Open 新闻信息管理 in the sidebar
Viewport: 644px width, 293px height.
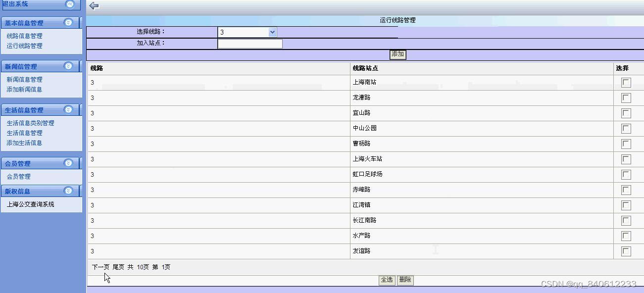24,80
